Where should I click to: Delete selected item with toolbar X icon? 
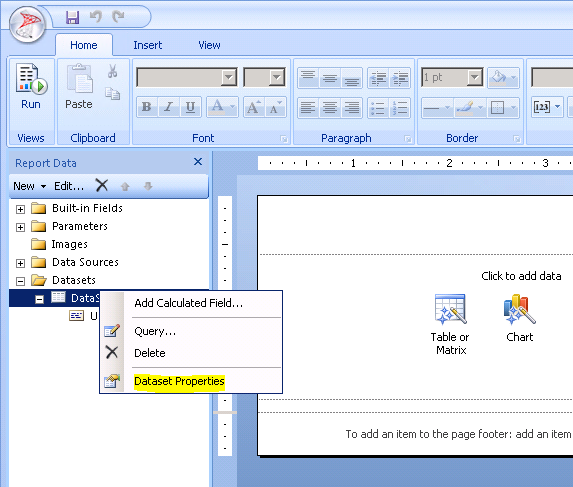click(x=102, y=185)
